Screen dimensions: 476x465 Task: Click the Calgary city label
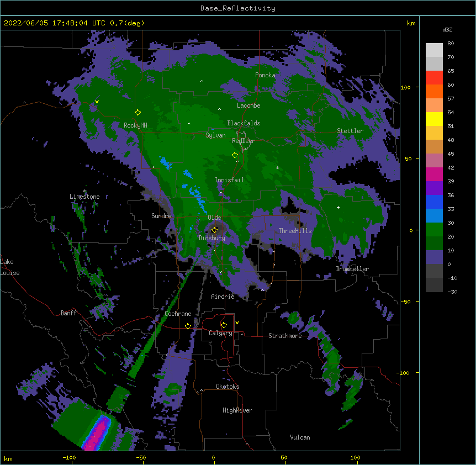click(220, 333)
